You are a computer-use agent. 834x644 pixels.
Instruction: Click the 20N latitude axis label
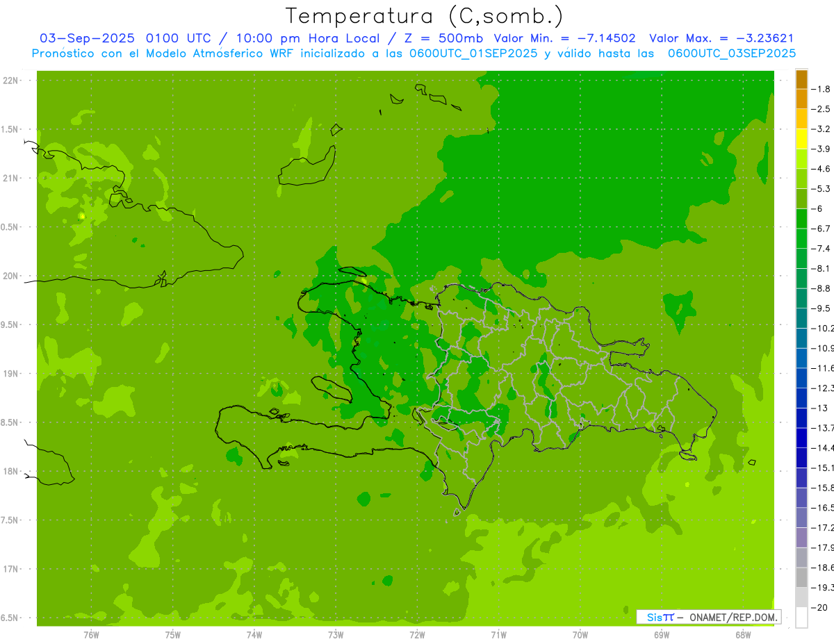(x=12, y=276)
